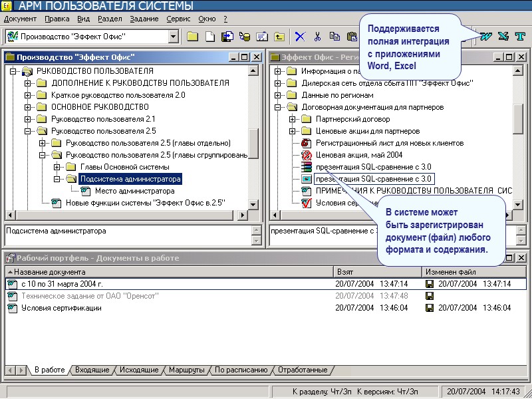Click the Подсистема администратора description text field
This screenshot has height=399, width=532.
point(129,235)
